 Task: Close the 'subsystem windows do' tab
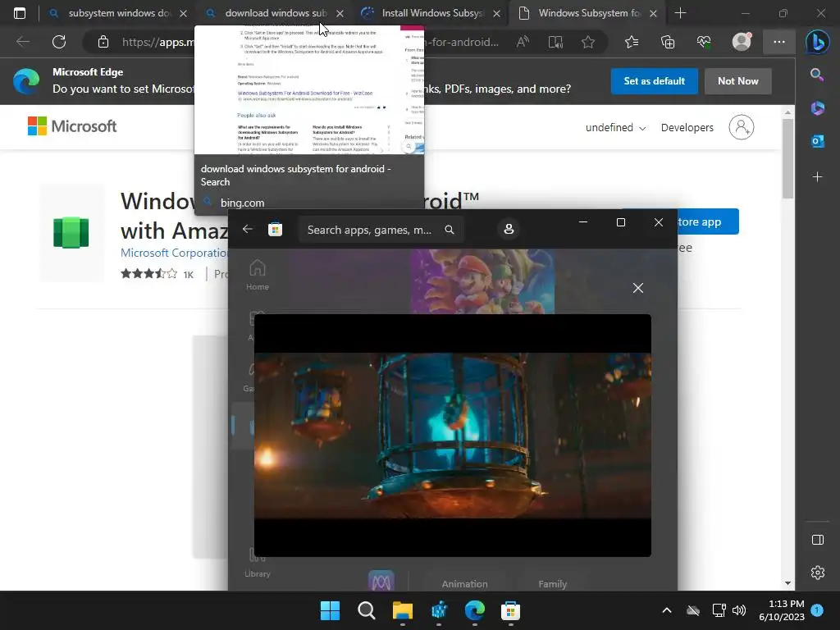click(183, 13)
